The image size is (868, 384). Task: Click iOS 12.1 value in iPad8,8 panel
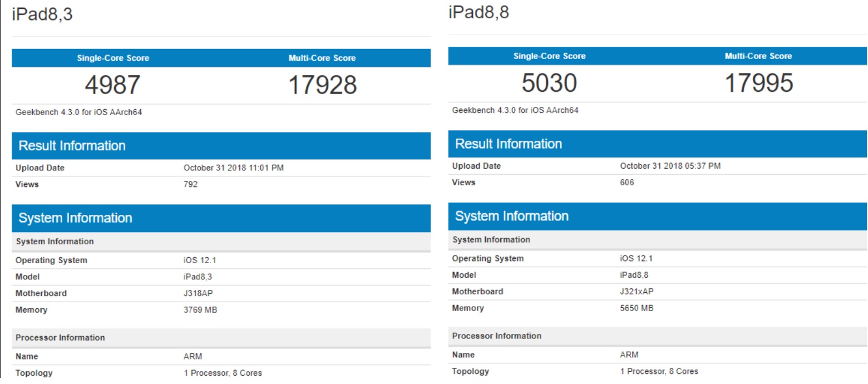pyautogui.click(x=636, y=259)
